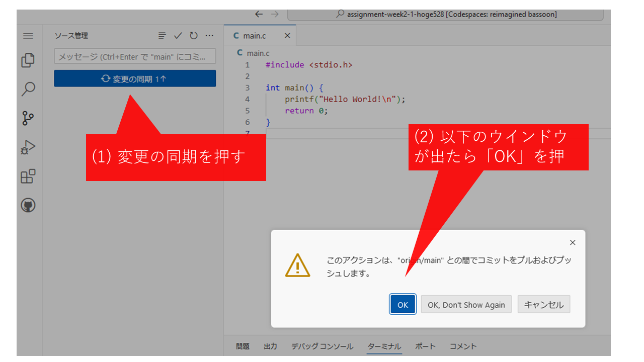Click OK in the confirmation dialog
Screen dimensions: 644x362
pyautogui.click(x=403, y=305)
